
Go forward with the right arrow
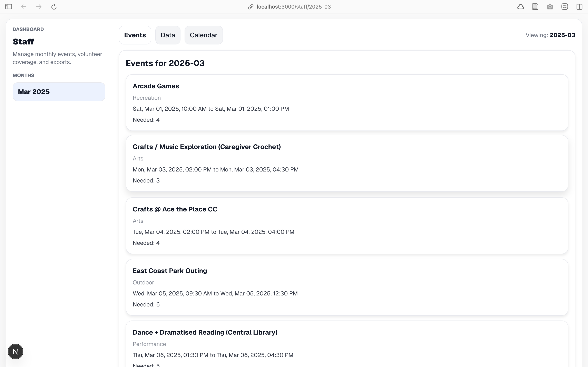coord(39,7)
